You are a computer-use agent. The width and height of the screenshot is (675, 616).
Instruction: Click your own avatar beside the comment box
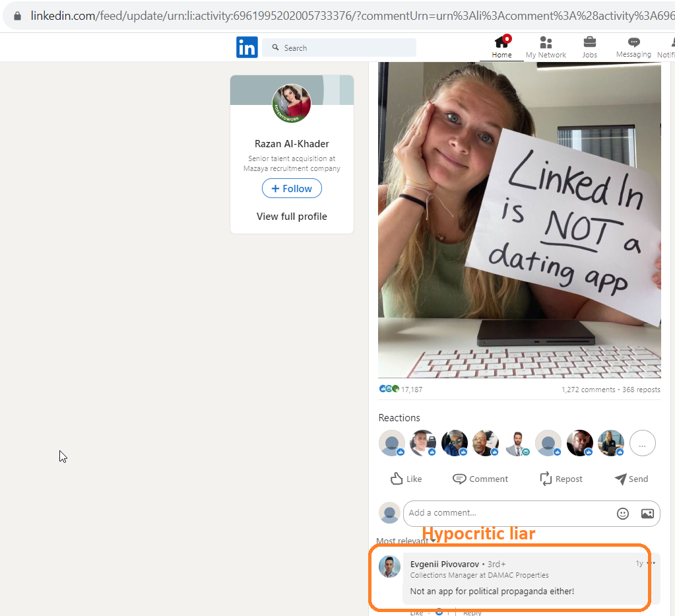click(389, 512)
